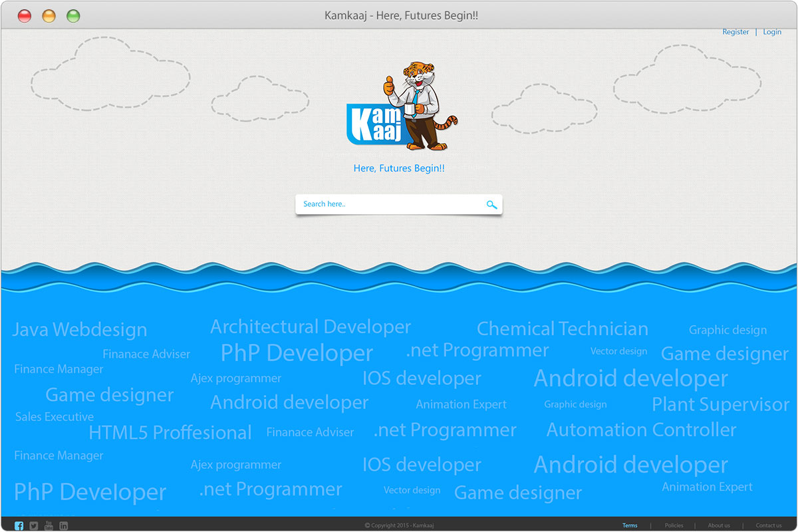This screenshot has height=532, width=798.
Task: Click the "© Copyright 2015 - Kamkaaj" footer text
Action: point(399,525)
